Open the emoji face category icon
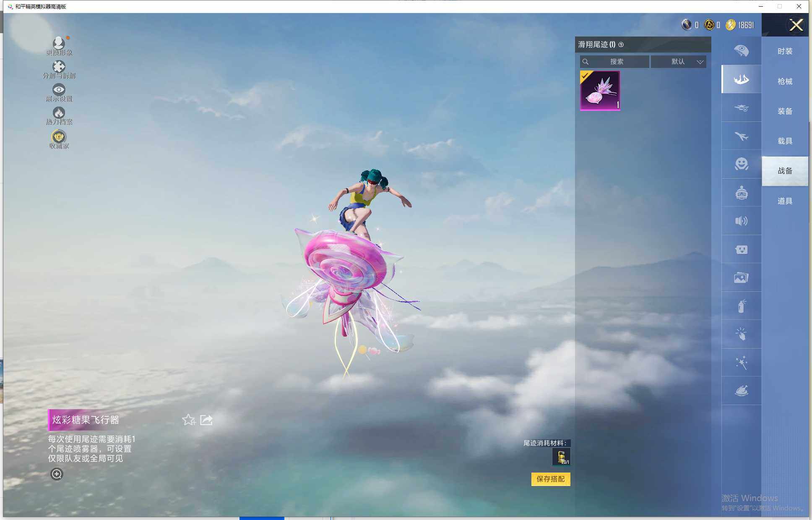 [x=741, y=164]
